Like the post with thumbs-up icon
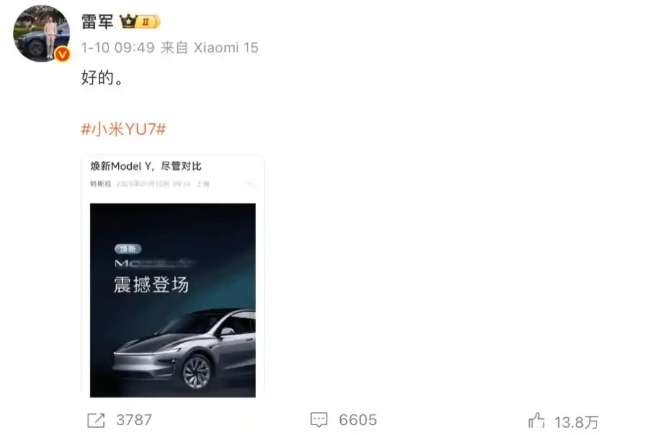The height and width of the screenshot is (435, 656). pos(536,420)
